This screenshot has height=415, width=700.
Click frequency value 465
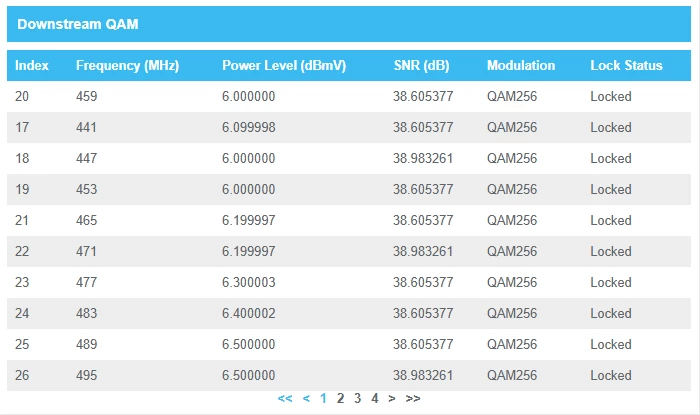coord(86,220)
